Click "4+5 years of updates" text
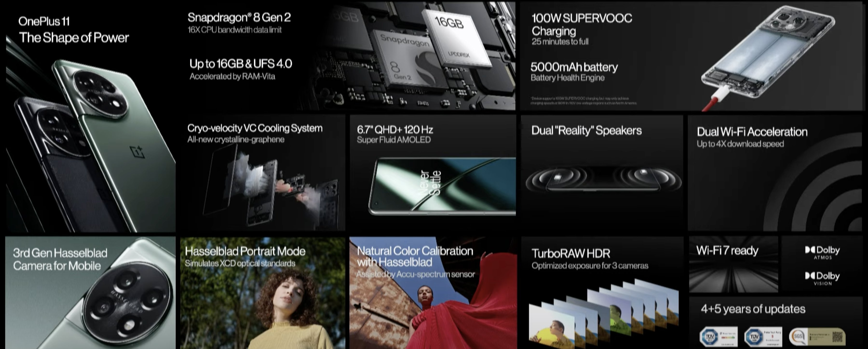868x349 pixels. (x=753, y=309)
